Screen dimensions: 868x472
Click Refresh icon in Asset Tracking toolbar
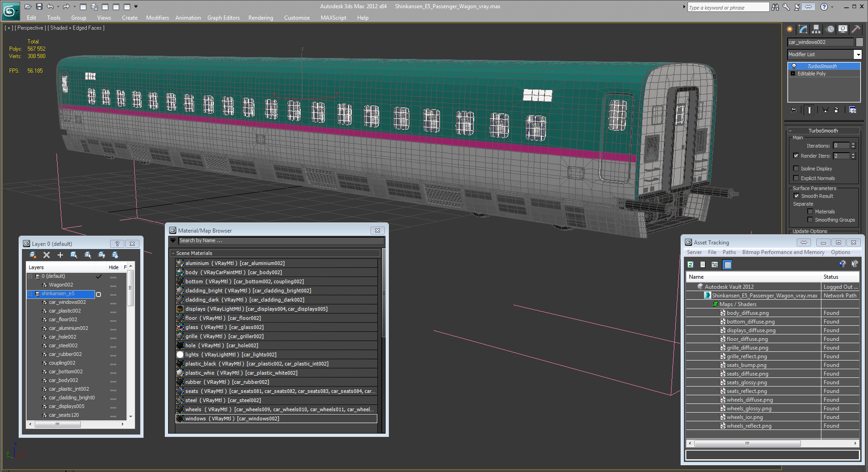pyautogui.click(x=690, y=265)
